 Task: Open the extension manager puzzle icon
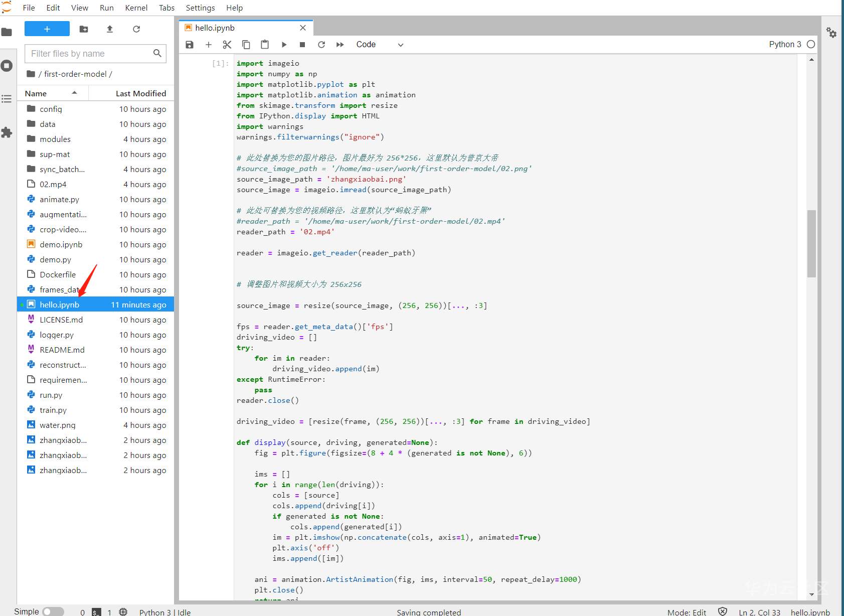[7, 132]
